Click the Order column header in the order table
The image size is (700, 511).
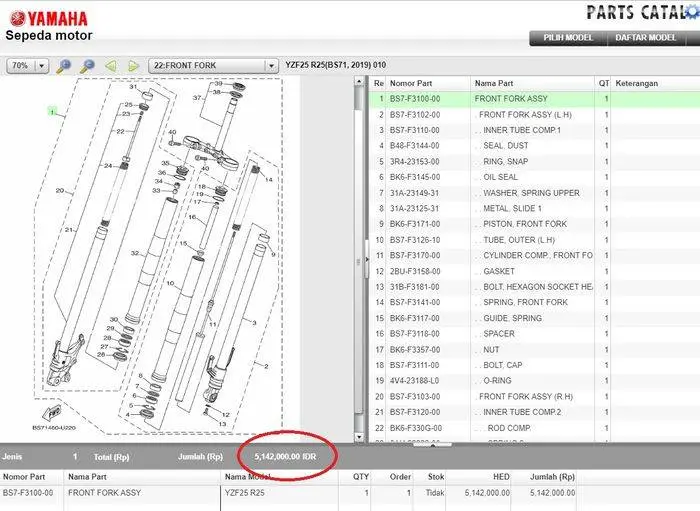[400, 477]
